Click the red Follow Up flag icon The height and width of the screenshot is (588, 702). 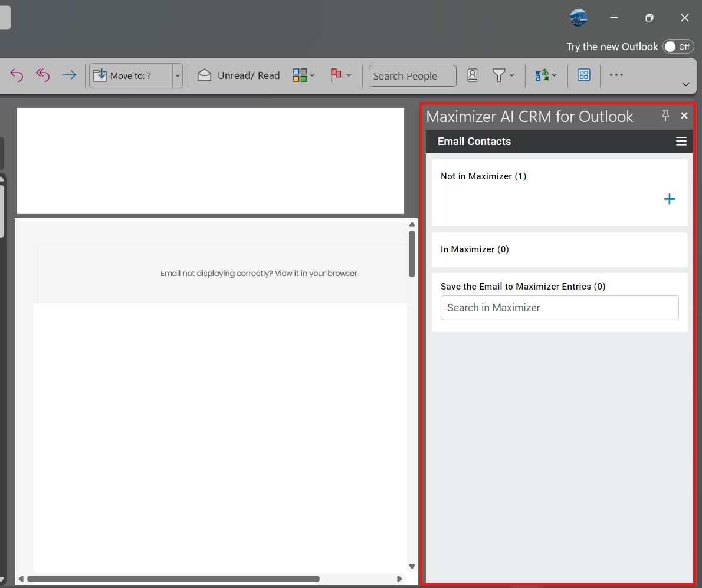(x=336, y=75)
